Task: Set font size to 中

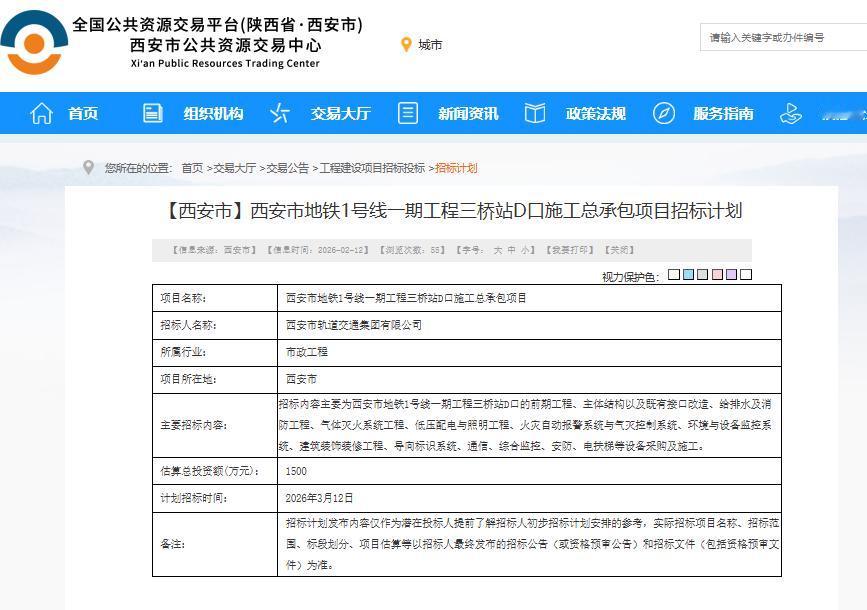Action: (x=511, y=250)
